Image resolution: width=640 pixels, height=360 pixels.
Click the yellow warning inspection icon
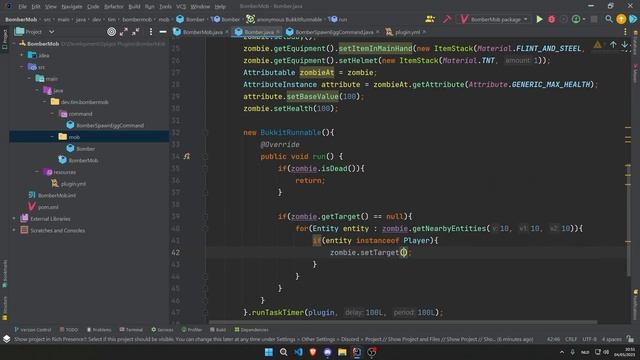click(598, 44)
